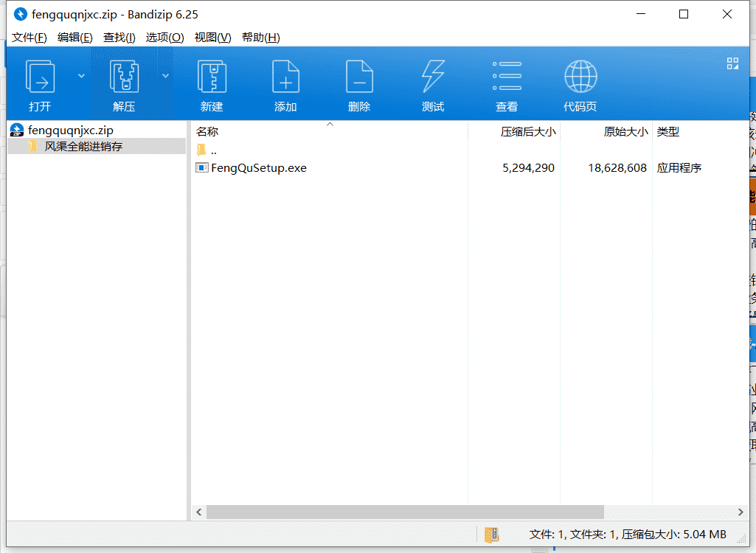Open the 视图(V) menu
The width and height of the screenshot is (756, 553).
pos(212,38)
